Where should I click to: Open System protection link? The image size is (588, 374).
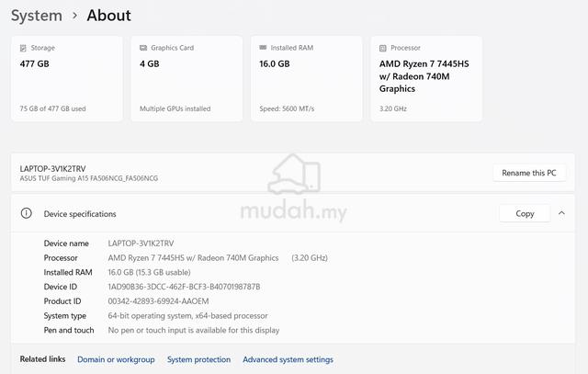pyautogui.click(x=198, y=359)
